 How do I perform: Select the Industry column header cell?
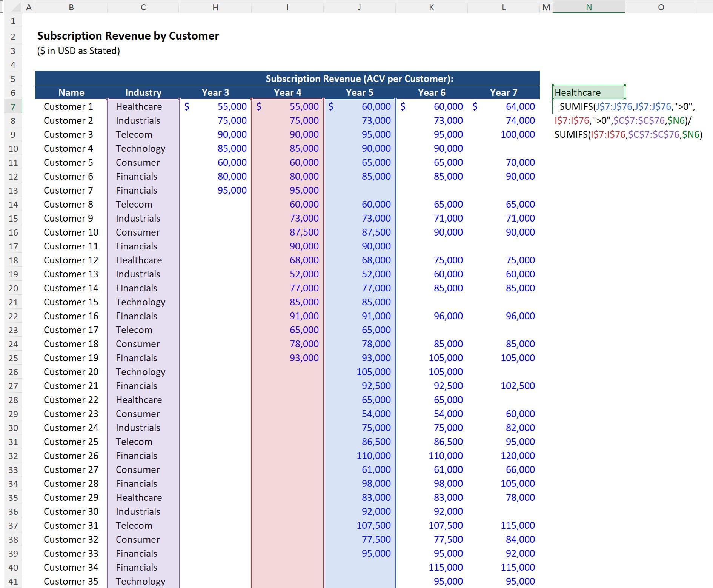point(143,92)
